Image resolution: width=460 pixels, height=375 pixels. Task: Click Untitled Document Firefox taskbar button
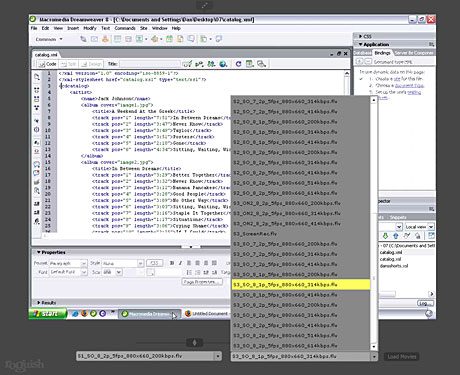[x=207, y=314]
